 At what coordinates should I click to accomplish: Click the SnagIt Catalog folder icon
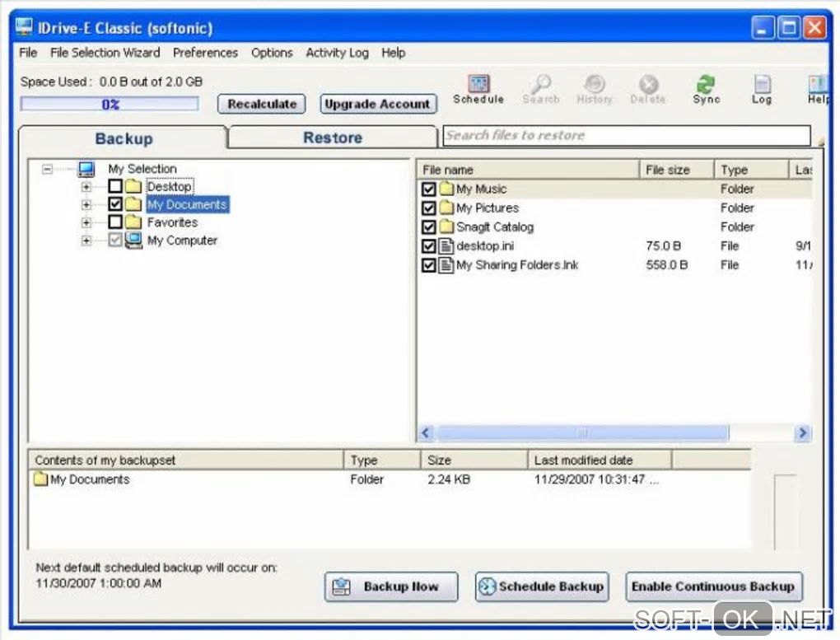point(446,227)
